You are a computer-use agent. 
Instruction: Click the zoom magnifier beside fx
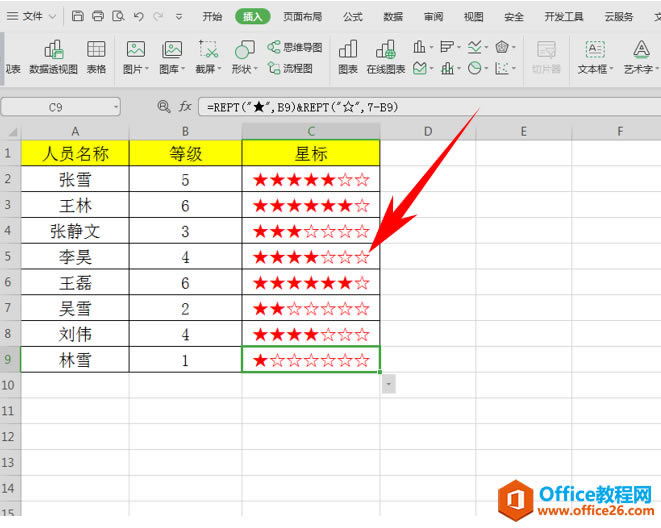coord(164,106)
